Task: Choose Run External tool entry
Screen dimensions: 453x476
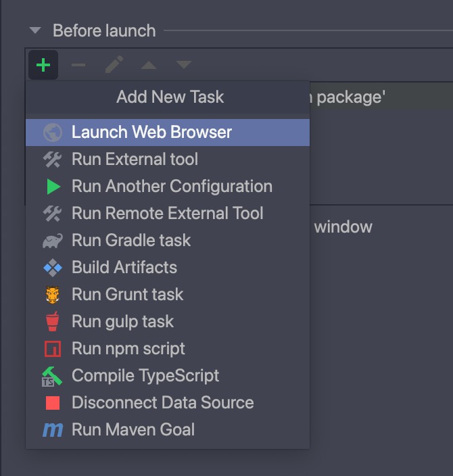Action: tap(168, 160)
